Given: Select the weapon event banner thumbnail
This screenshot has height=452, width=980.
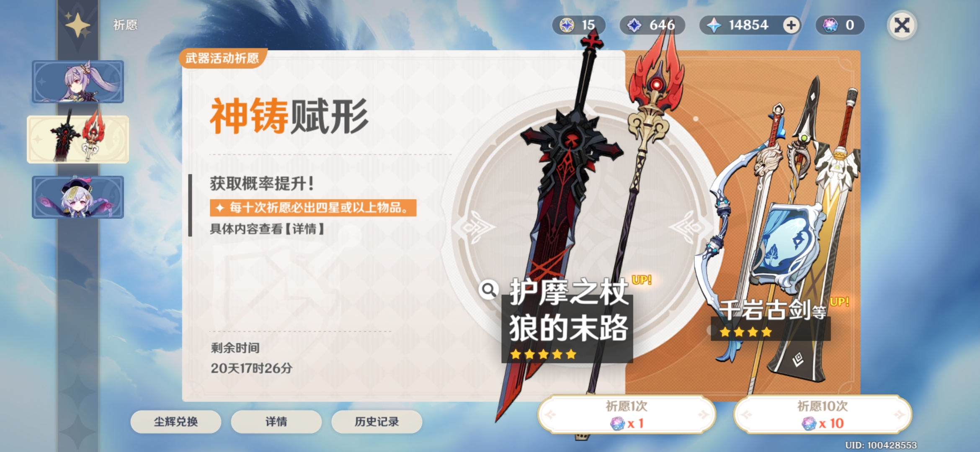Looking at the screenshot, I should tap(78, 139).
